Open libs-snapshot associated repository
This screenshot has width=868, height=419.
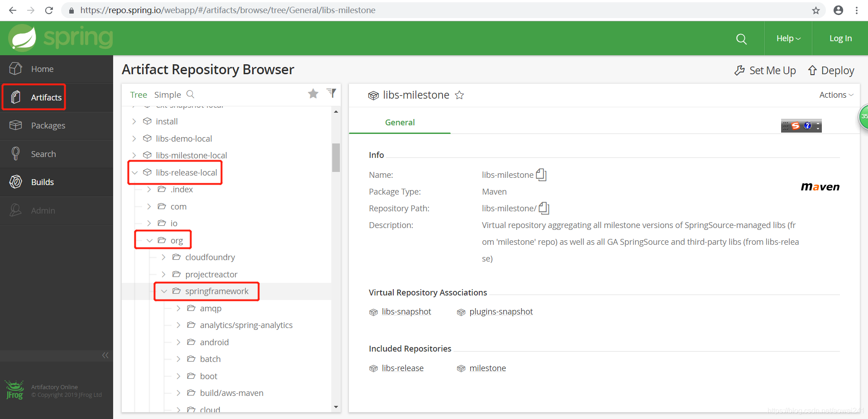(x=406, y=311)
